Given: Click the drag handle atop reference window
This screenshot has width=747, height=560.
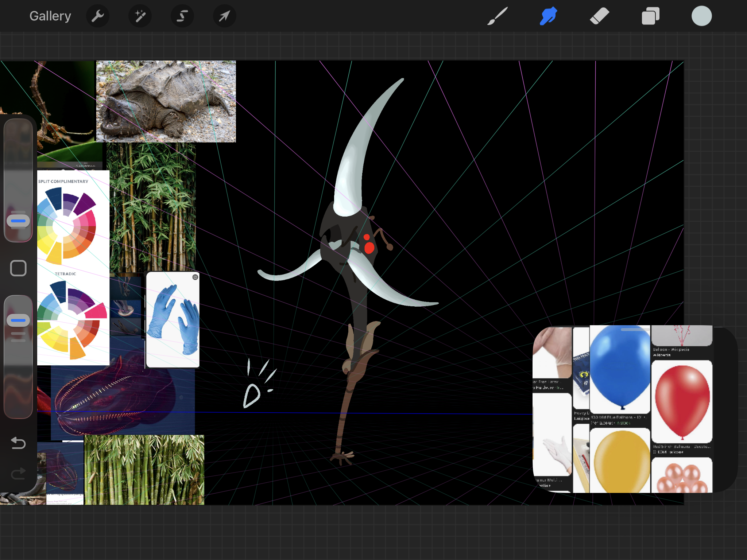Looking at the screenshot, I should [635, 330].
